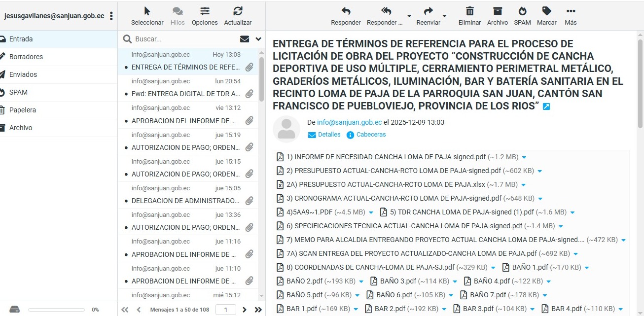Click the Eliminar trash icon
Viewport: 644px width, 316px height.
coord(469,11)
